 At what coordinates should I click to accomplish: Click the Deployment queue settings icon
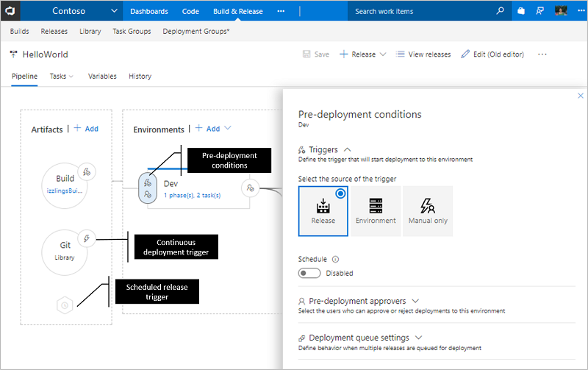click(301, 338)
